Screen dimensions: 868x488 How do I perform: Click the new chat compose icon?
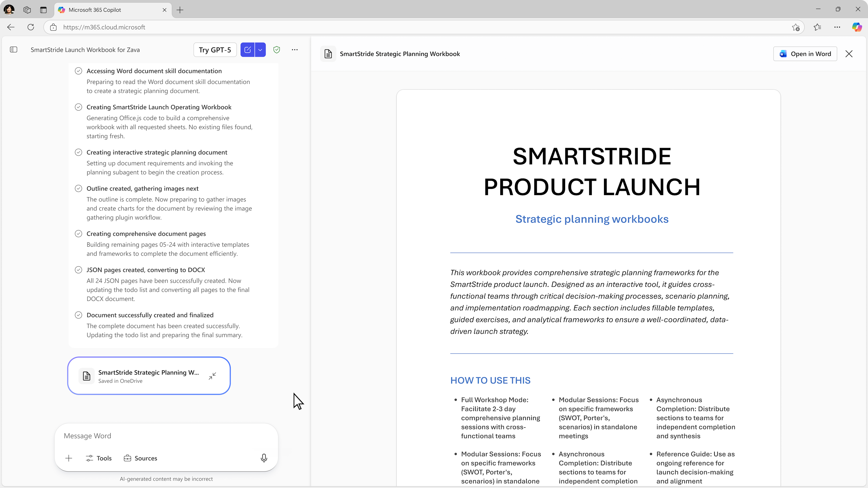pyautogui.click(x=247, y=49)
